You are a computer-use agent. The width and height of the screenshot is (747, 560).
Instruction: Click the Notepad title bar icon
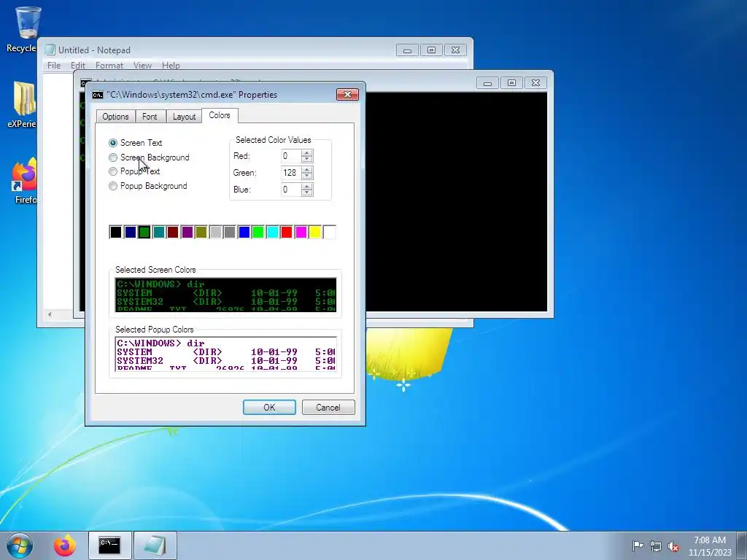(50, 50)
